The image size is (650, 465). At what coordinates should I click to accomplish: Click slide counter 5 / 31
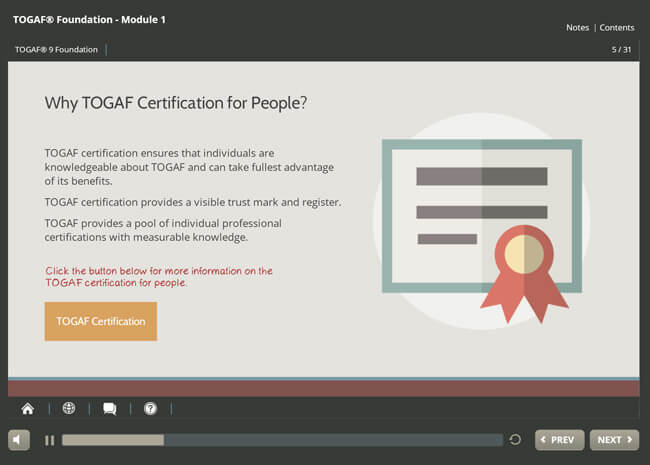click(x=621, y=49)
